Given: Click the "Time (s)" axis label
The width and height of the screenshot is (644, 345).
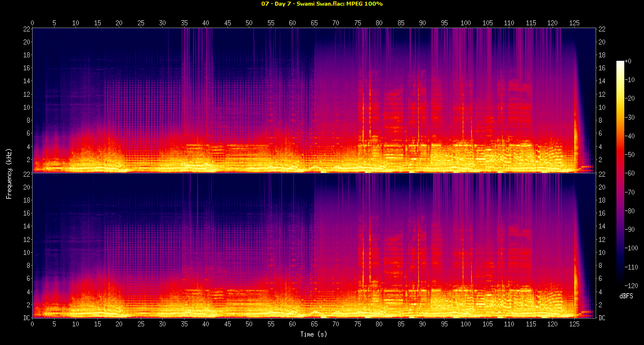Looking at the screenshot, I should tap(314, 334).
